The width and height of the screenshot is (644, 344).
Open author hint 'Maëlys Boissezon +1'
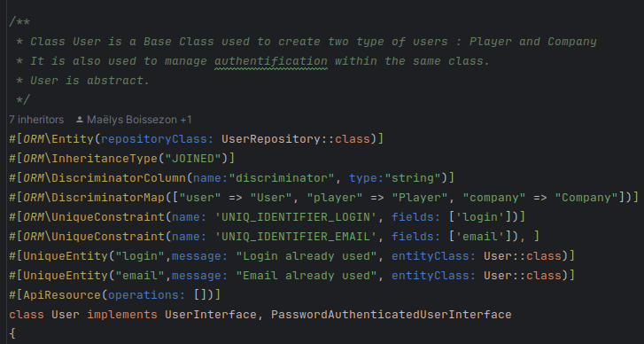pyautogui.click(x=139, y=120)
